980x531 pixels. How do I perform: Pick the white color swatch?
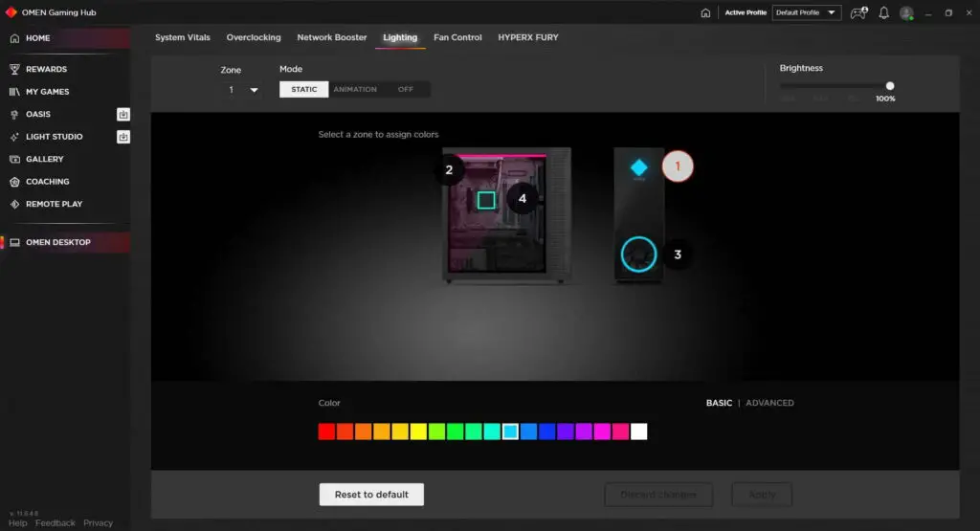coord(638,431)
